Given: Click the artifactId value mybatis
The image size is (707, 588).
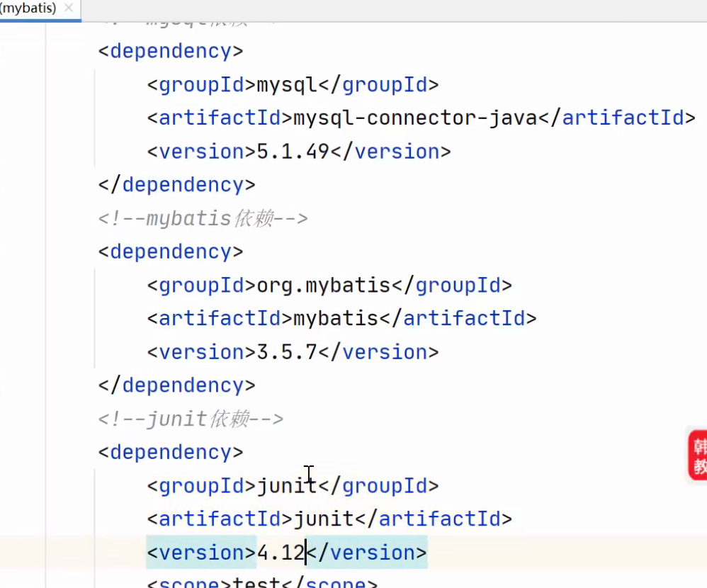Looking at the screenshot, I should (336, 318).
